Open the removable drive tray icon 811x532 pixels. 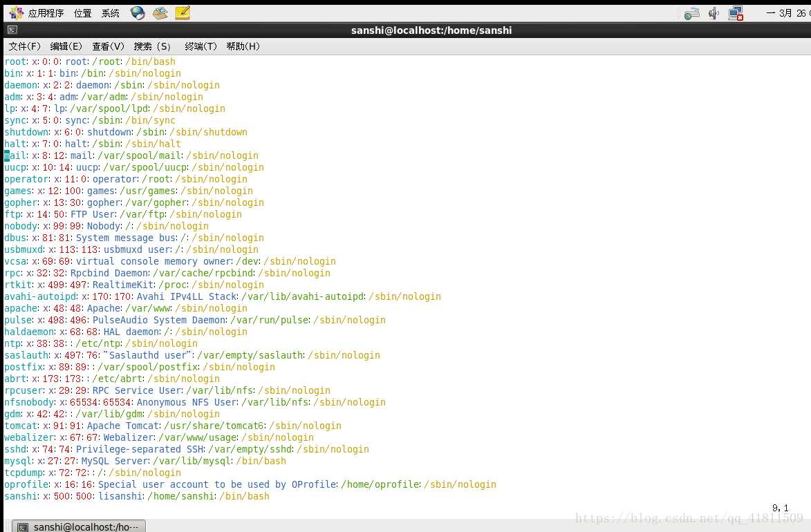point(691,13)
